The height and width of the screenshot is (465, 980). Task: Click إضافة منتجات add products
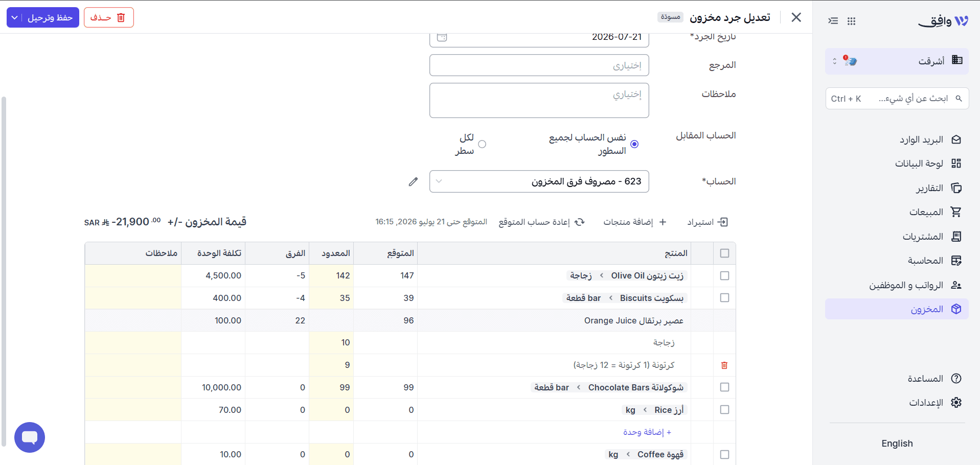634,222
